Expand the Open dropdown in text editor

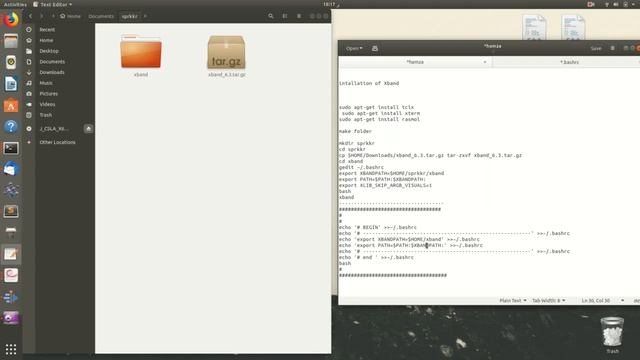pyautogui.click(x=354, y=49)
